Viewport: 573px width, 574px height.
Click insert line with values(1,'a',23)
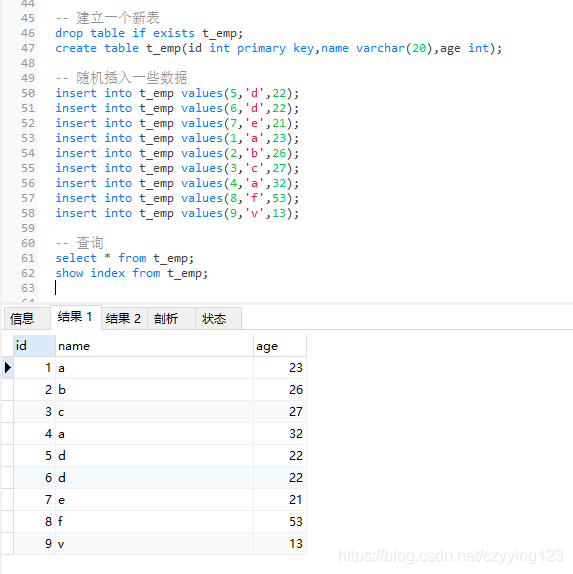tap(177, 138)
